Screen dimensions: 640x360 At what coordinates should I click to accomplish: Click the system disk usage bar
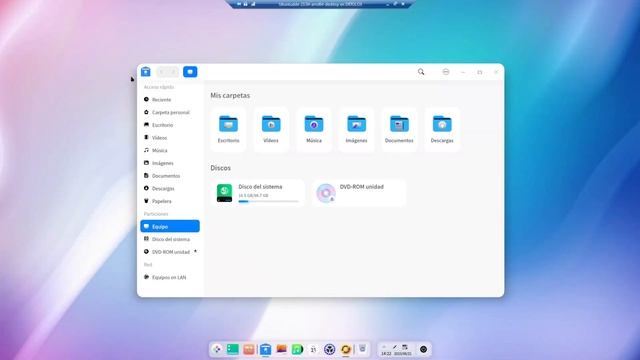coord(269,201)
